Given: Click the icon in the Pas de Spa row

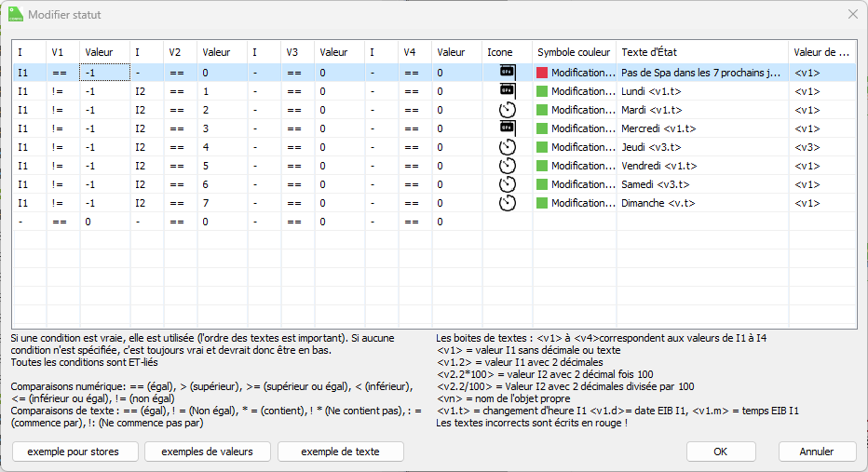Looking at the screenshot, I should coord(507,72).
